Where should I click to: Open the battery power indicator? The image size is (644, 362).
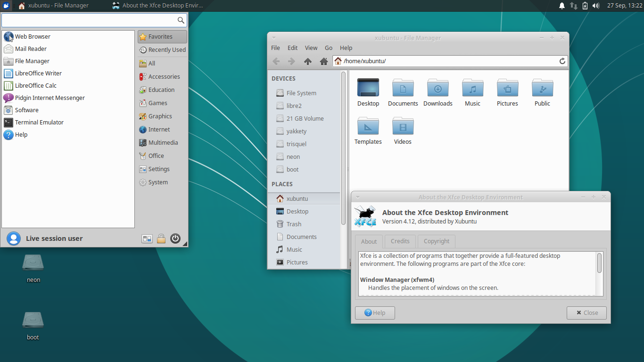click(585, 6)
